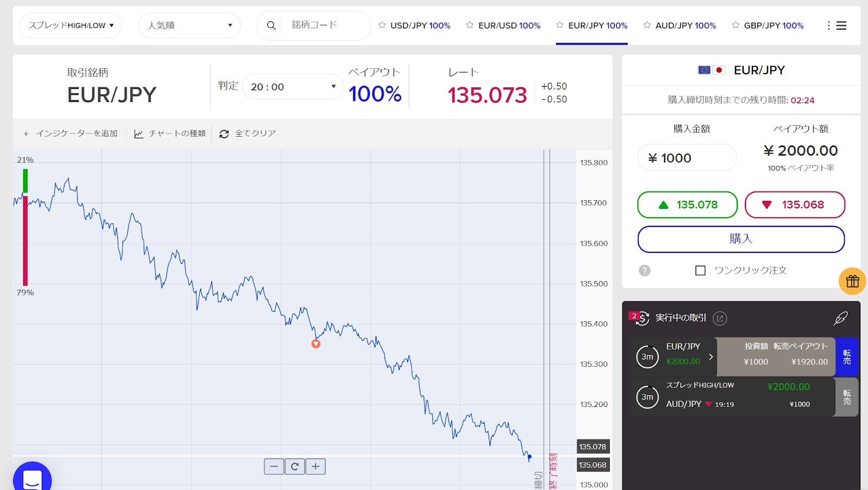Click the 購入 purchase button
Image resolution: width=868 pixels, height=490 pixels.
click(741, 239)
